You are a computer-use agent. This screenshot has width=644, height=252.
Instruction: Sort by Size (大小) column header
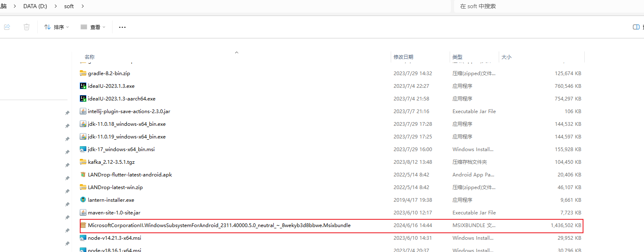point(507,57)
